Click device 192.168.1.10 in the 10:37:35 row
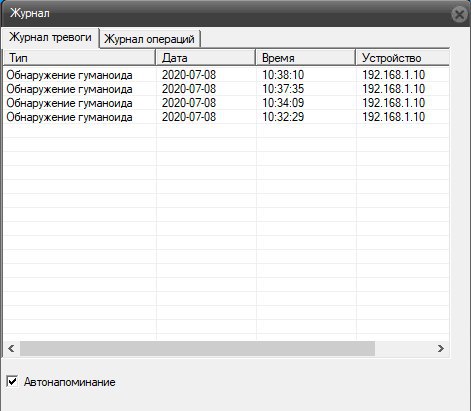Viewport: 471px width, 411px height. (394, 89)
